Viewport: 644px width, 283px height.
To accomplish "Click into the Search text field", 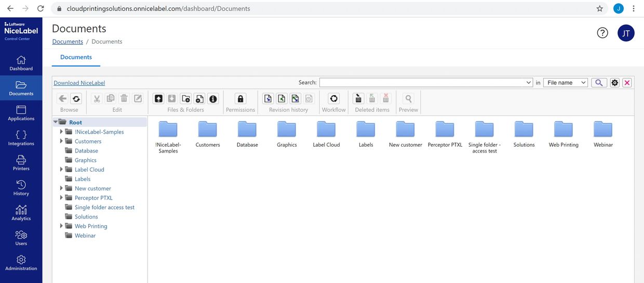I will [423, 83].
